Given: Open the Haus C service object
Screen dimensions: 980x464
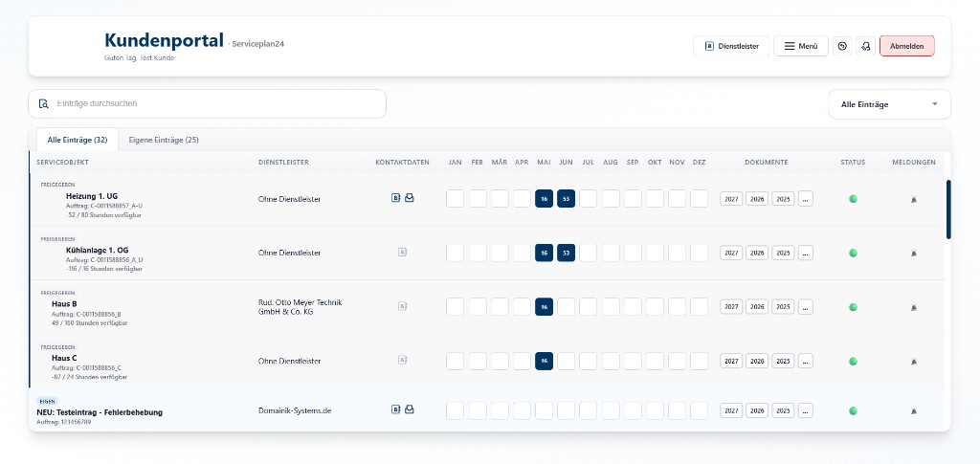Looking at the screenshot, I should click(x=64, y=359).
